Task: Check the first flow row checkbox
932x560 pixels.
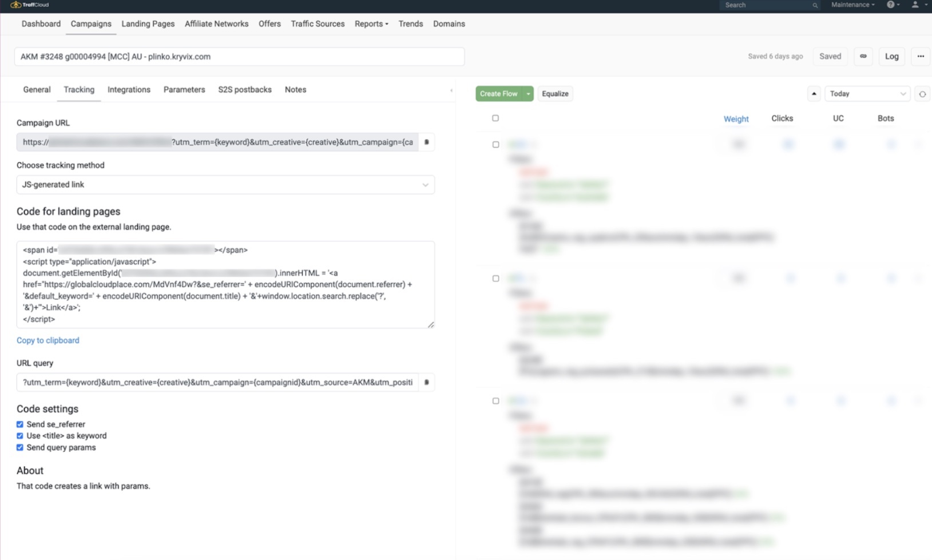Action: point(495,145)
